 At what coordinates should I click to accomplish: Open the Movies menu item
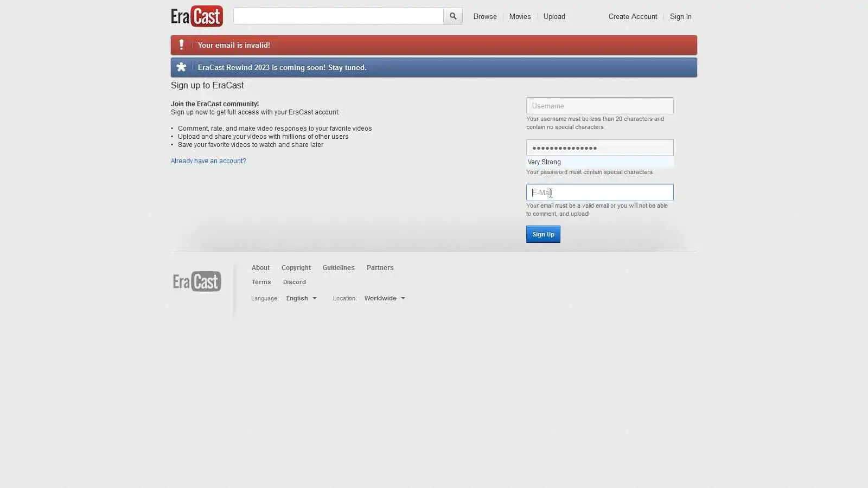pos(520,17)
